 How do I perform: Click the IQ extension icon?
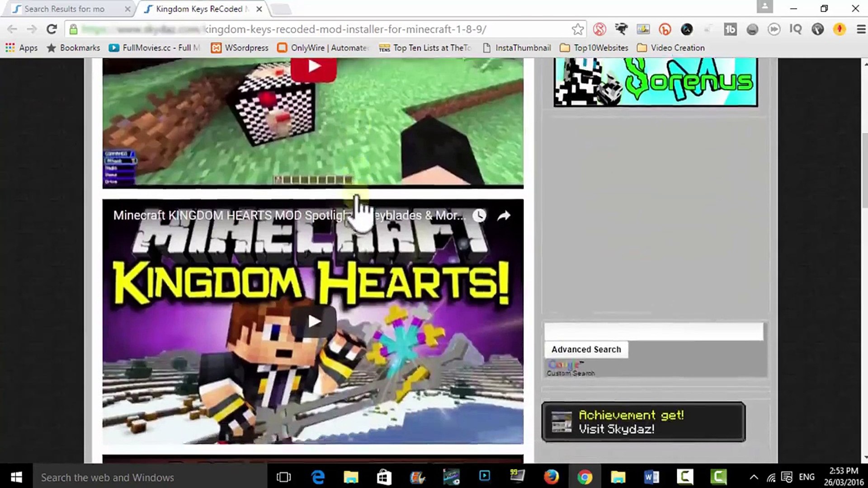(x=795, y=29)
